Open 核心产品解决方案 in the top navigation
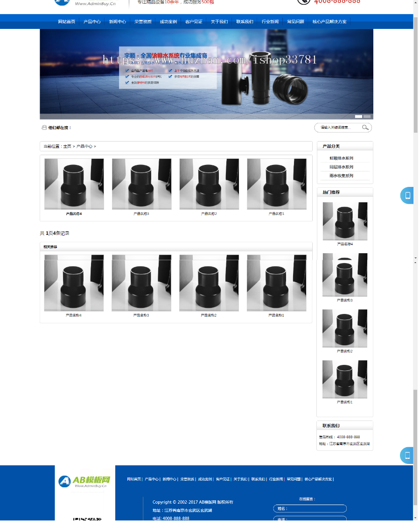 329,21
